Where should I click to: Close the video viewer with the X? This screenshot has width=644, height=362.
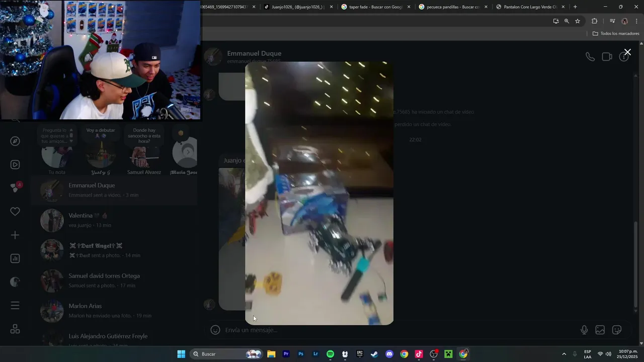tap(627, 52)
